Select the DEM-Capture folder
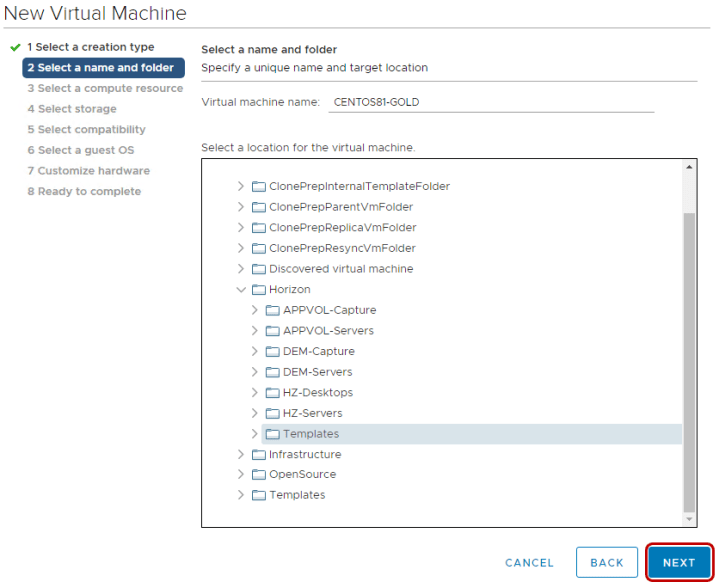 pos(318,352)
